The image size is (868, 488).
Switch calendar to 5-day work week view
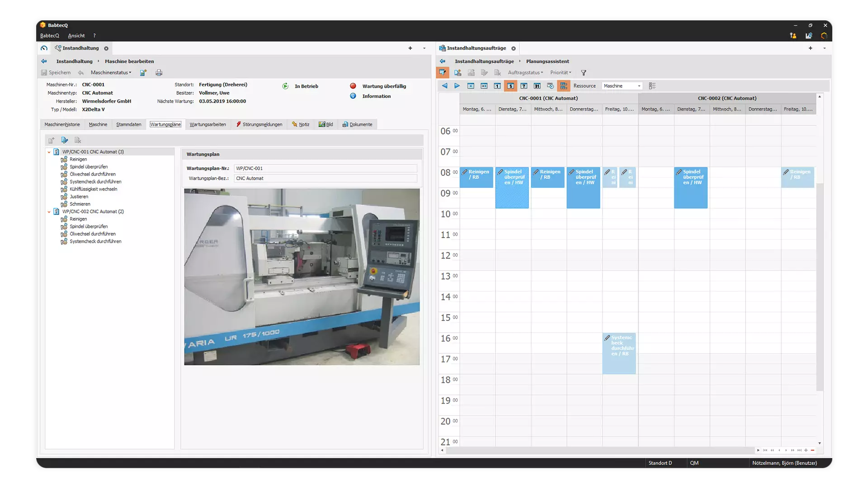[510, 85]
